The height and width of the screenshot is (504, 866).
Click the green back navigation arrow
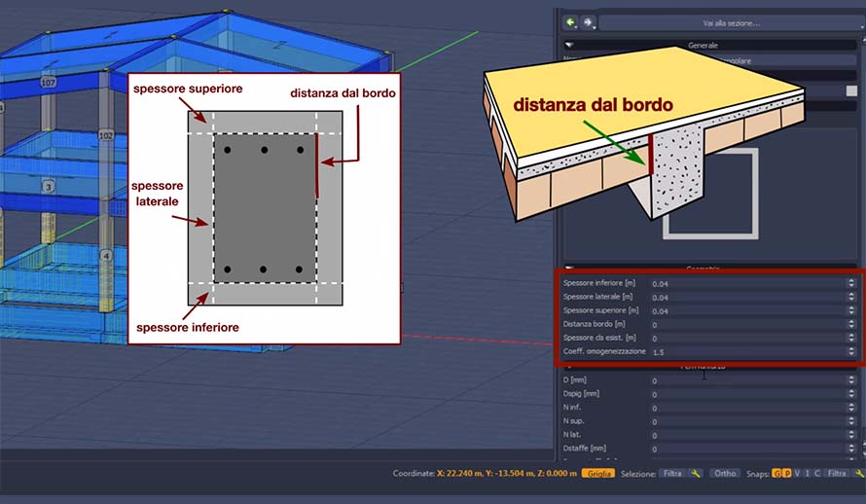pos(571,21)
